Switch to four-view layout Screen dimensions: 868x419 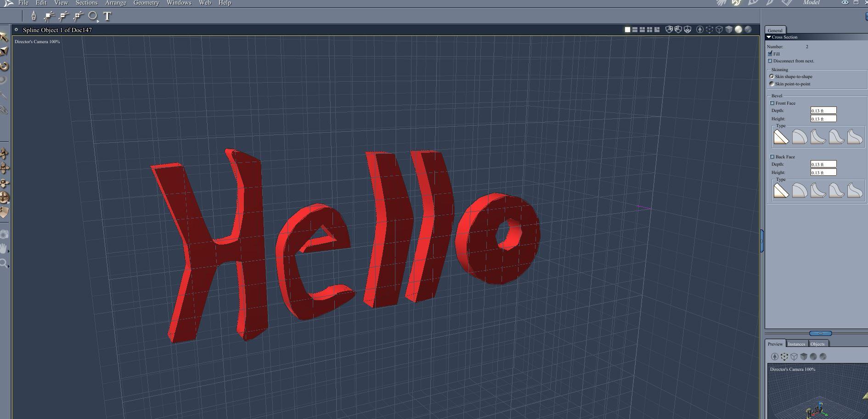649,29
